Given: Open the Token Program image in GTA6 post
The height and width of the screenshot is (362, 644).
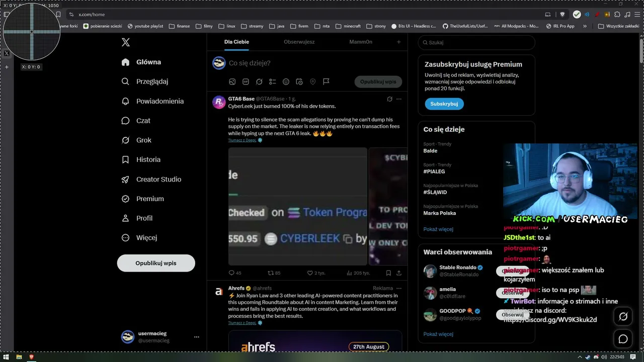Looking at the screenshot, I should point(298,206).
